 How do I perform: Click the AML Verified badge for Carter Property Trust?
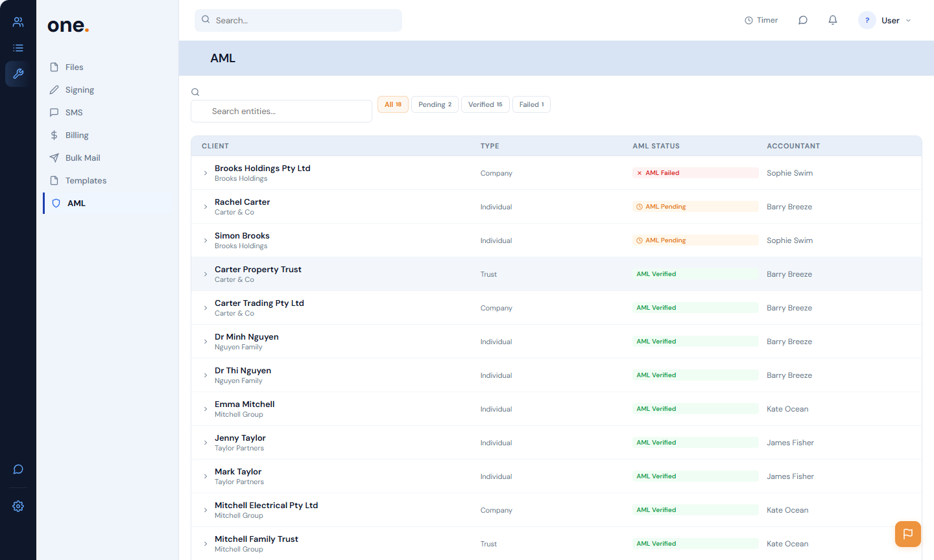695,274
